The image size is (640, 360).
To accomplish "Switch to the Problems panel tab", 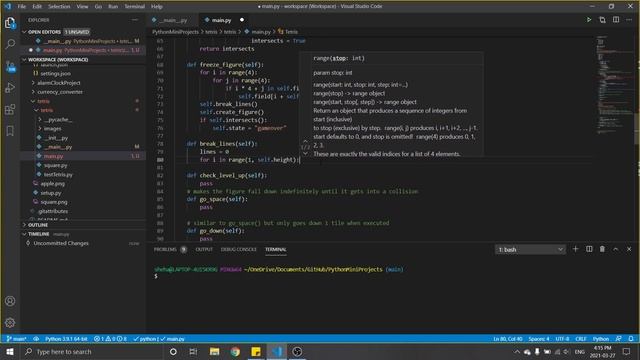I will 165,249.
